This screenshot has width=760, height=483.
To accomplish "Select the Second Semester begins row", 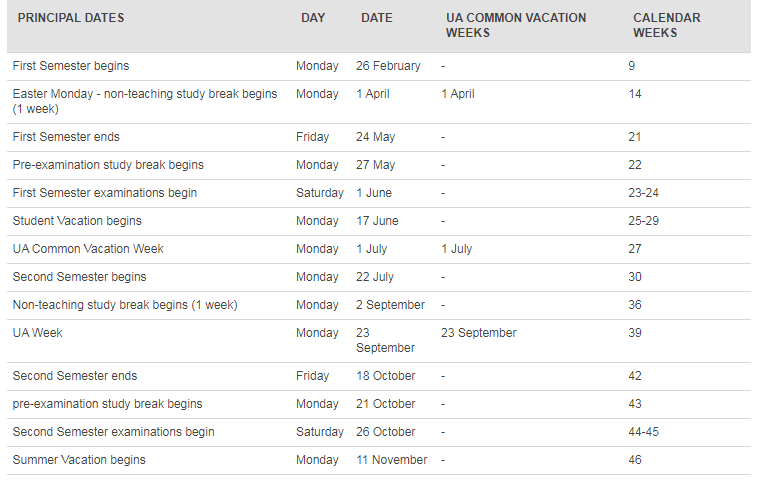I will click(x=379, y=277).
